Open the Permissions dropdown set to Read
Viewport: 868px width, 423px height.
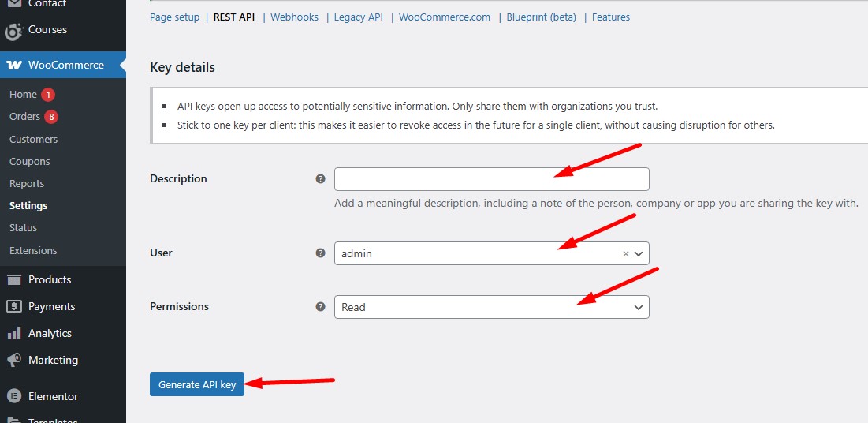(x=492, y=307)
